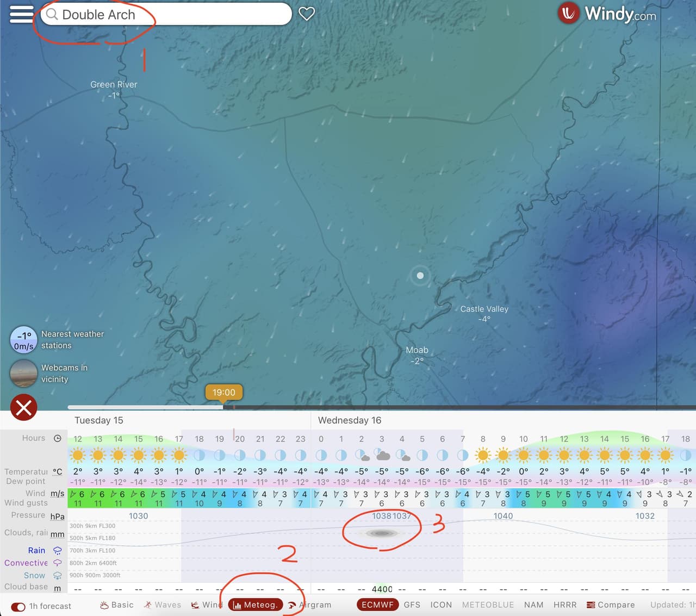This screenshot has width=696, height=616.
Task: Toggle the 1h forecast switch
Action: [x=18, y=607]
